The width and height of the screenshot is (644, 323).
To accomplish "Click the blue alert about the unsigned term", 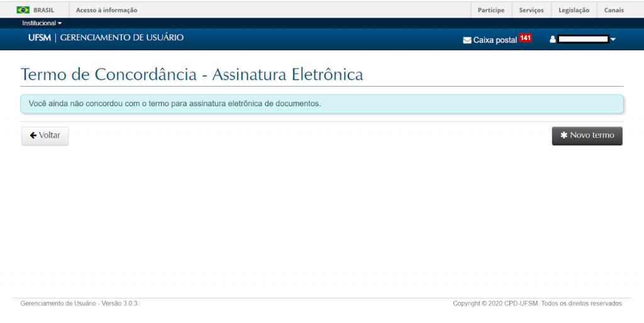I will pos(321,104).
